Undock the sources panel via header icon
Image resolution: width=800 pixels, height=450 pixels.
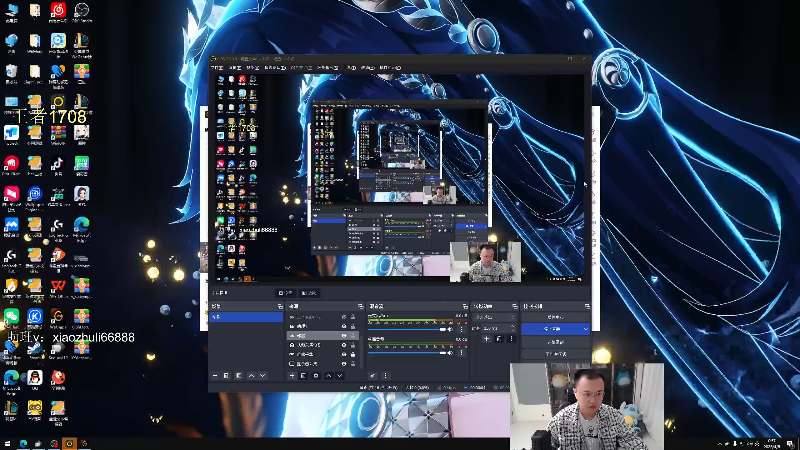tap(361, 306)
